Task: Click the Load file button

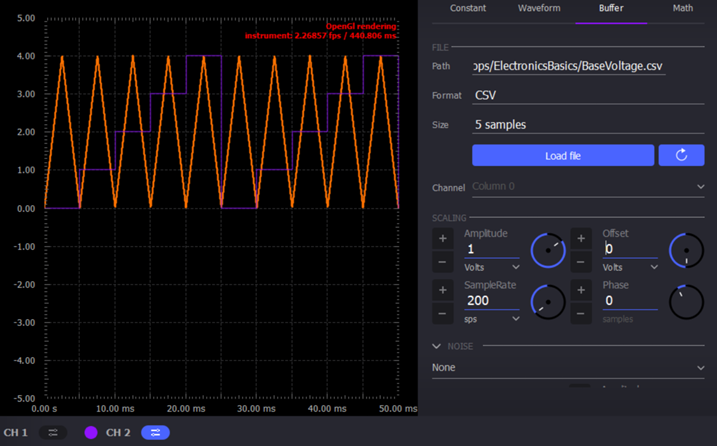Action: point(563,155)
